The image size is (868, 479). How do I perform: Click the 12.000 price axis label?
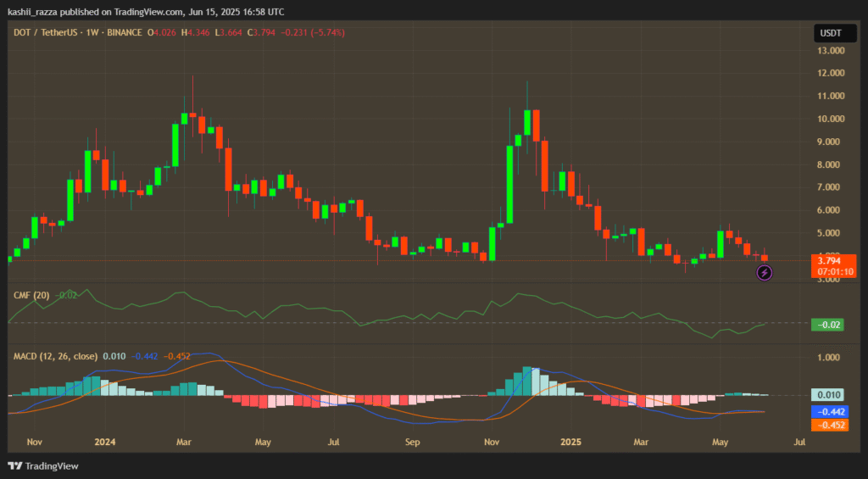coord(831,73)
